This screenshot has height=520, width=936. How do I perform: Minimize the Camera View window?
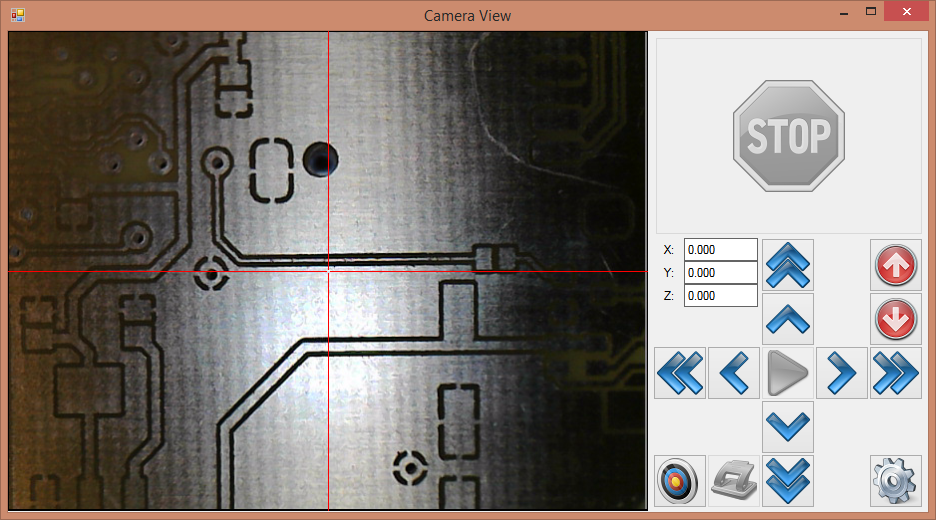point(844,13)
